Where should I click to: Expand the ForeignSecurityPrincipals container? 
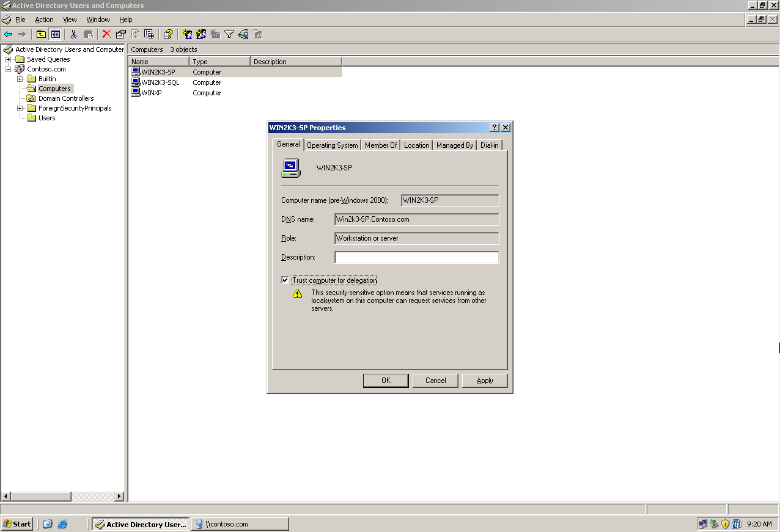[20, 108]
